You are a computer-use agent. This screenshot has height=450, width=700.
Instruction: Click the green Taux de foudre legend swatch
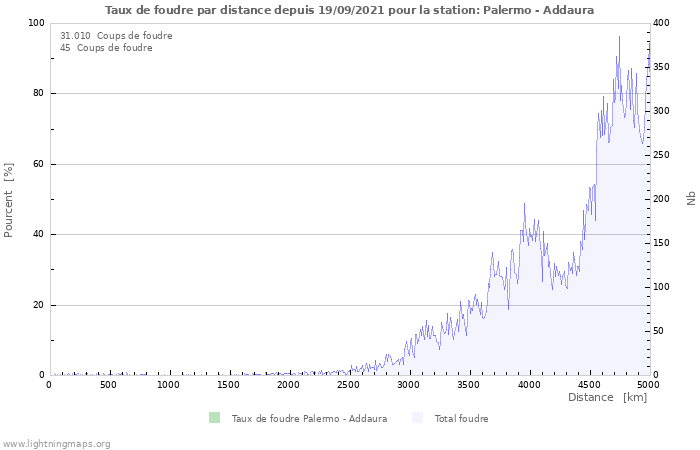(x=214, y=418)
